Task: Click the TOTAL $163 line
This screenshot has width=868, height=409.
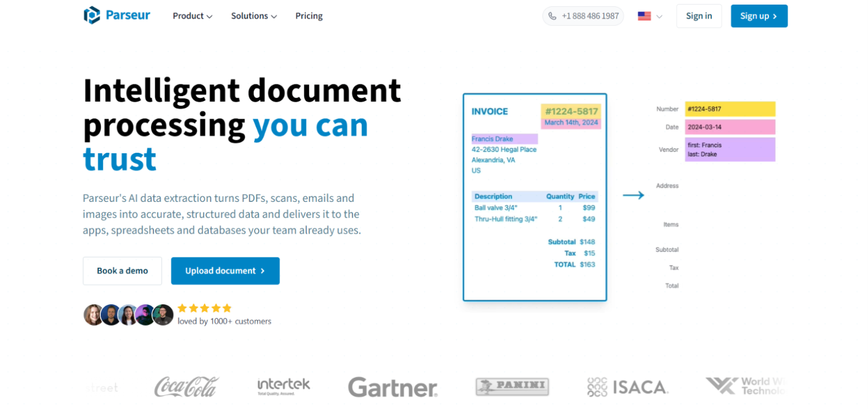Action: coord(575,264)
